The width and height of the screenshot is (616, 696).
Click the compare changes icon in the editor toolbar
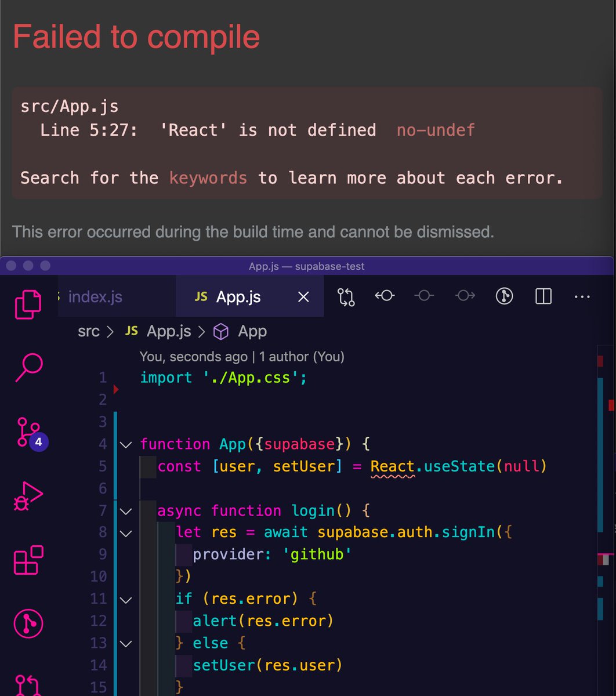coord(346,297)
